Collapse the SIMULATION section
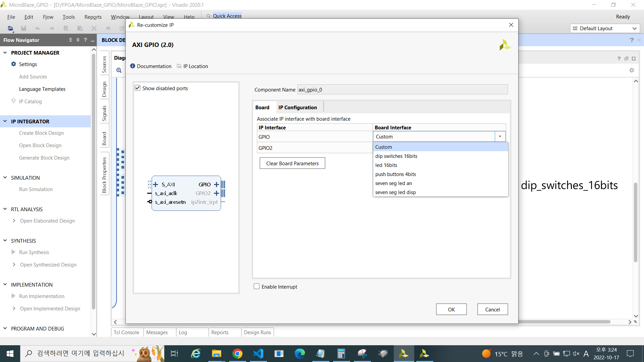 click(5, 178)
